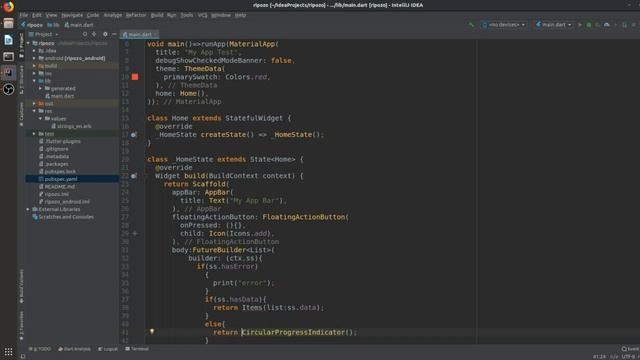
Task: Select Scratches and Consoles node
Action: [66, 217]
